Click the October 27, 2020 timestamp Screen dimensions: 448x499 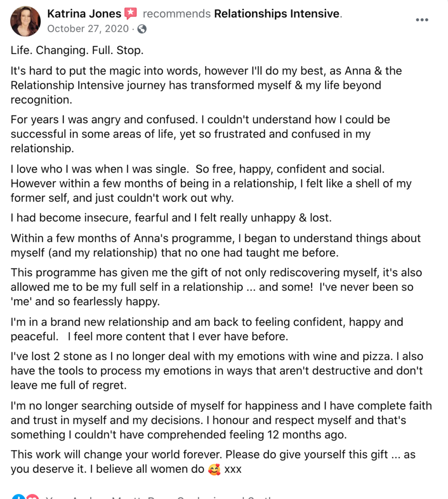click(88, 29)
